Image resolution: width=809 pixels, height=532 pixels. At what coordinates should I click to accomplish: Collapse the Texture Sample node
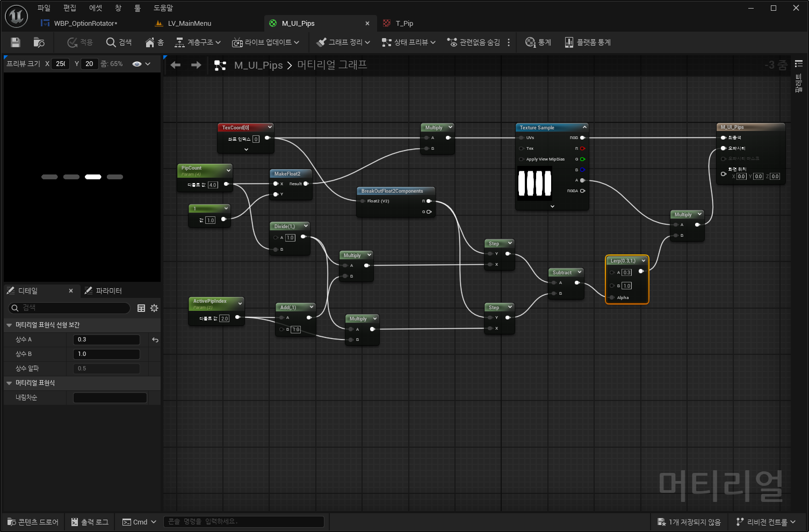584,127
